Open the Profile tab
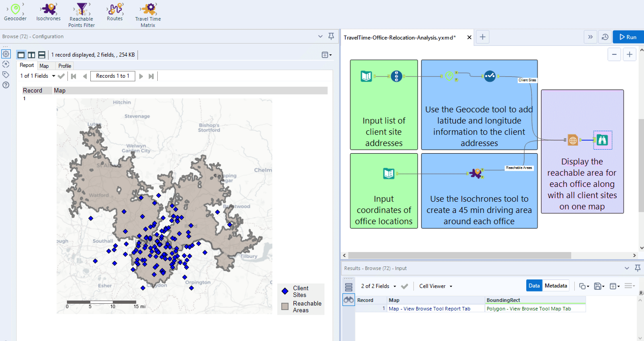The height and width of the screenshot is (341, 644). [x=64, y=66]
